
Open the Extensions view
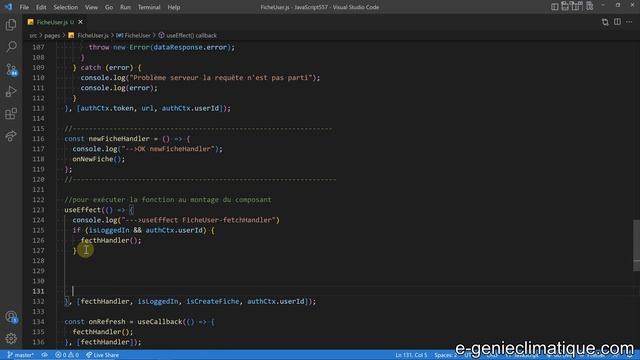click(x=11, y=113)
